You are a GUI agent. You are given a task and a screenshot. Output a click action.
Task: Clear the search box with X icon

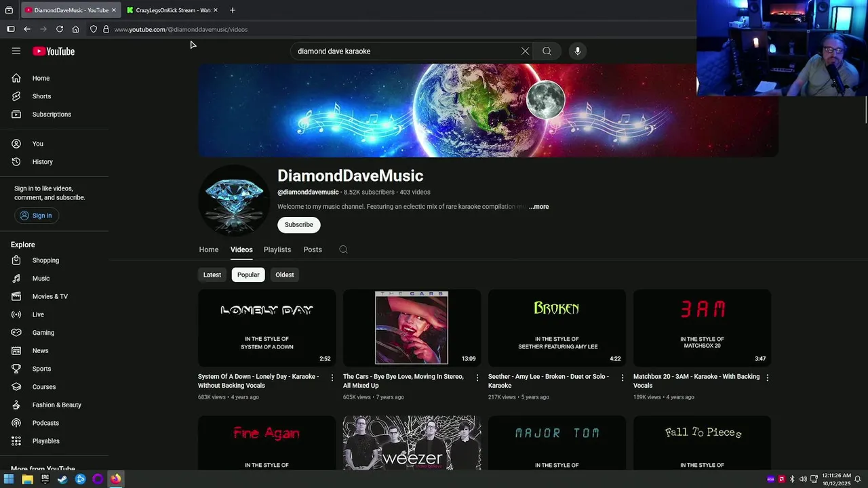525,51
